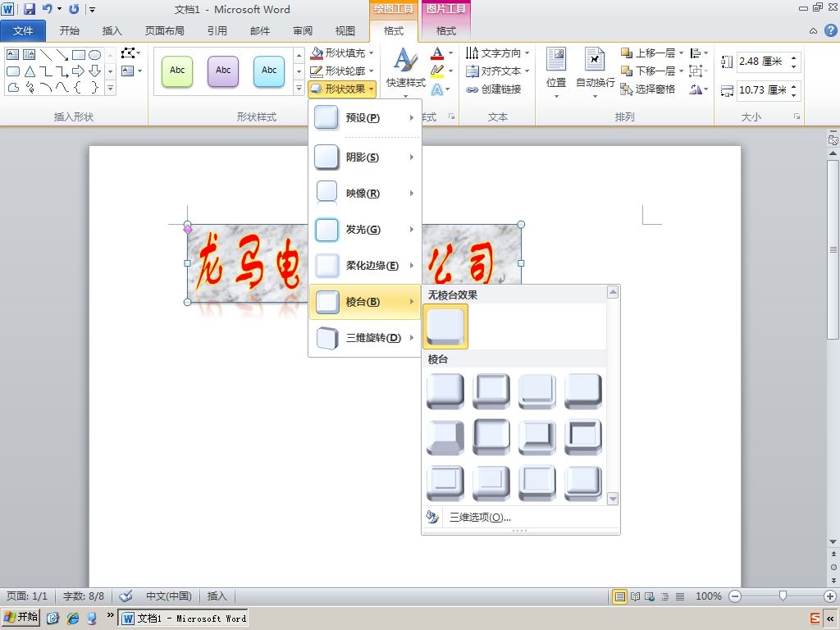Click the text fill color A icon
The width and height of the screenshot is (840, 630).
437,53
